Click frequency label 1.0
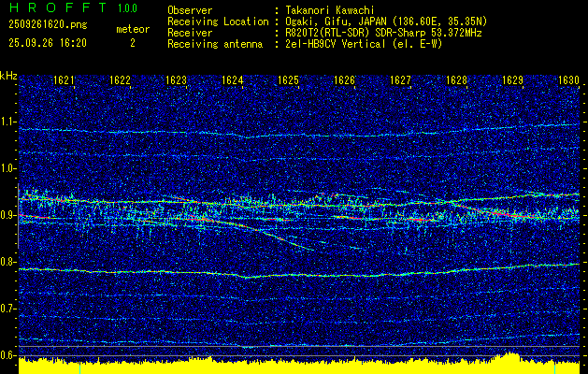 (x=7, y=168)
